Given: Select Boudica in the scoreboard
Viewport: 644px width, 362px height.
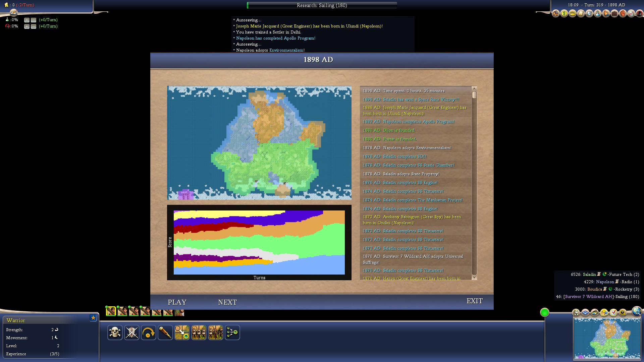Looking at the screenshot, I should [595, 289].
